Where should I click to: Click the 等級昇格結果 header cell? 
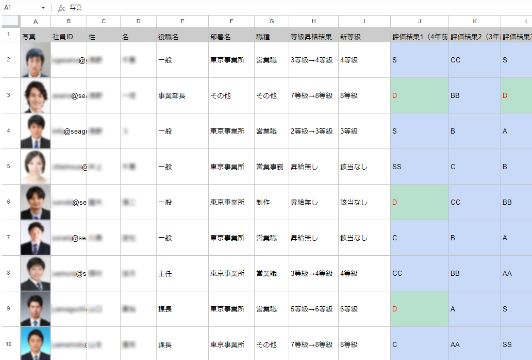point(314,35)
